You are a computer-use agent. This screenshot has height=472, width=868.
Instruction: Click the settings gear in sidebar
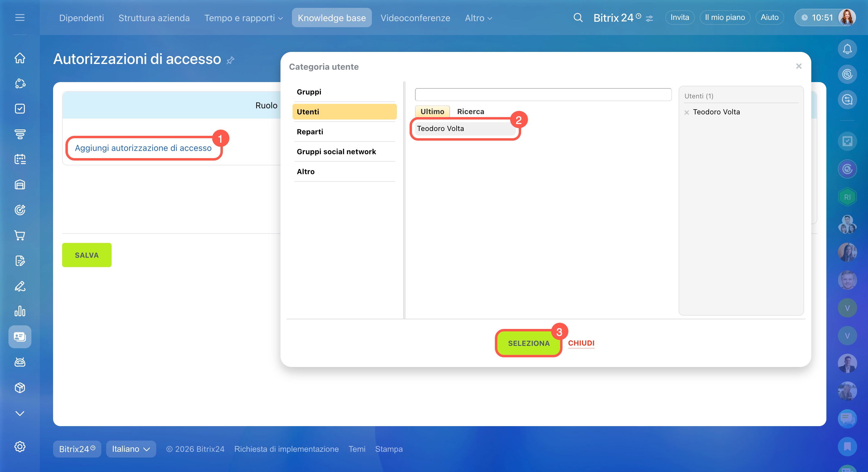click(x=20, y=446)
